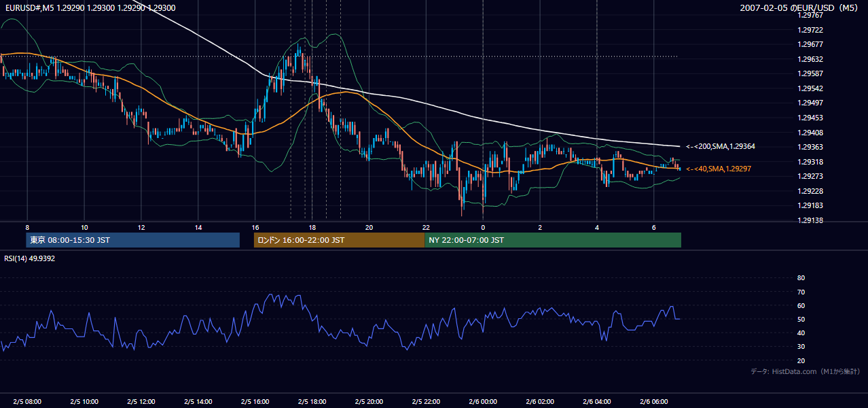Viewport: 868px width, 408px height.
Task: Click hour label 12 on price chart axis
Action: tap(141, 227)
